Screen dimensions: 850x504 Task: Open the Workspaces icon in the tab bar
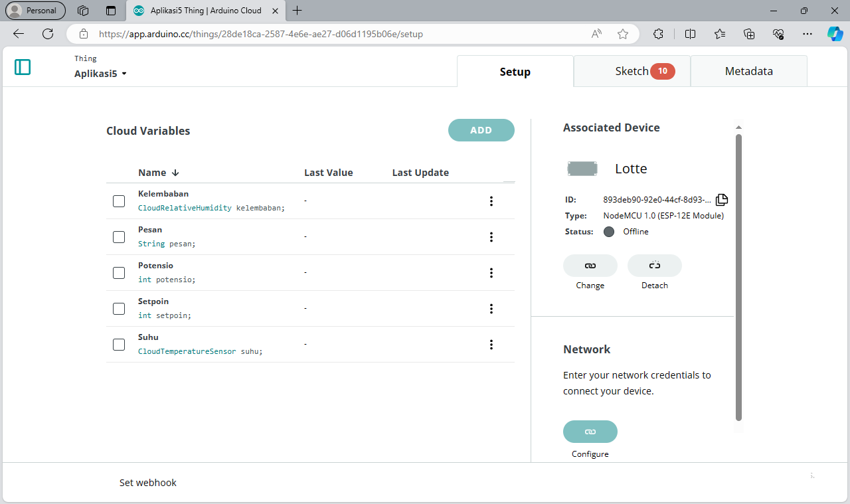(x=83, y=11)
